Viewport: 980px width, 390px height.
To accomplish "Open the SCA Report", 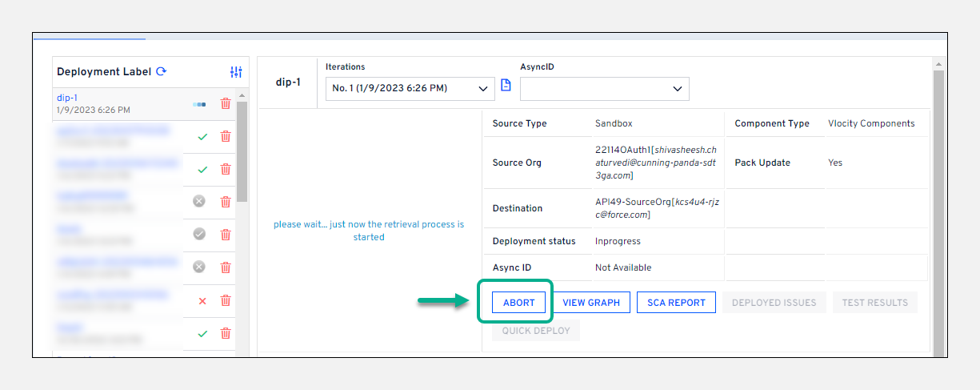I will pos(676,303).
